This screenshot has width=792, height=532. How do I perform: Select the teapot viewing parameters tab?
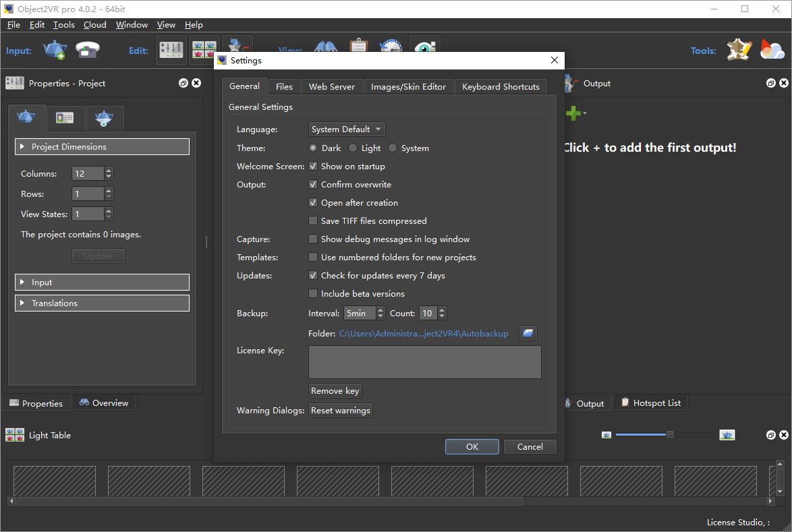tap(104, 118)
